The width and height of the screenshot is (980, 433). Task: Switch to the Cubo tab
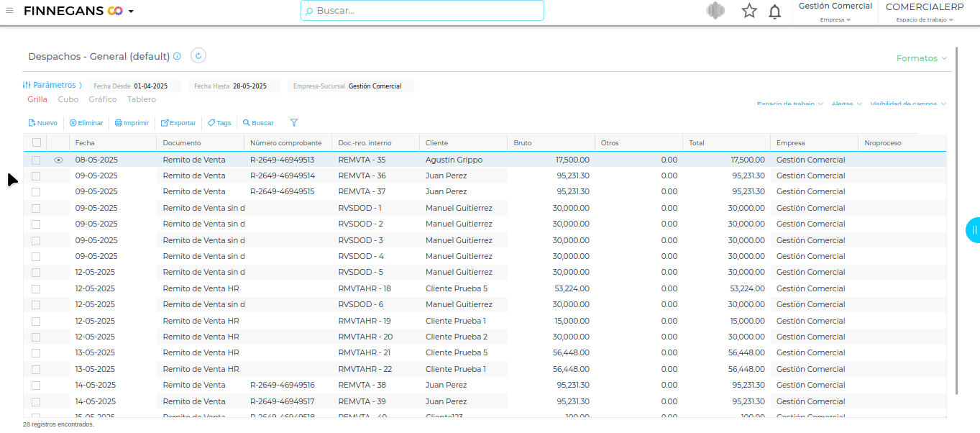point(68,100)
